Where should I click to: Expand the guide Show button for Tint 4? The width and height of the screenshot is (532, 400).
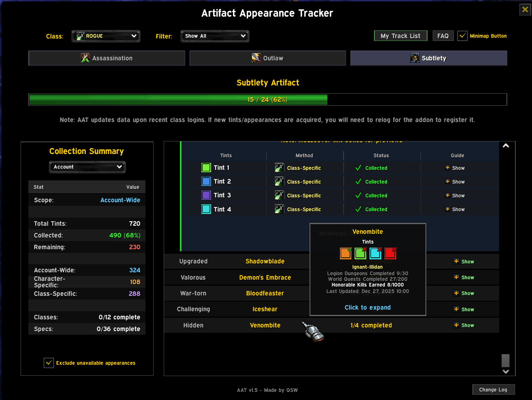455,209
